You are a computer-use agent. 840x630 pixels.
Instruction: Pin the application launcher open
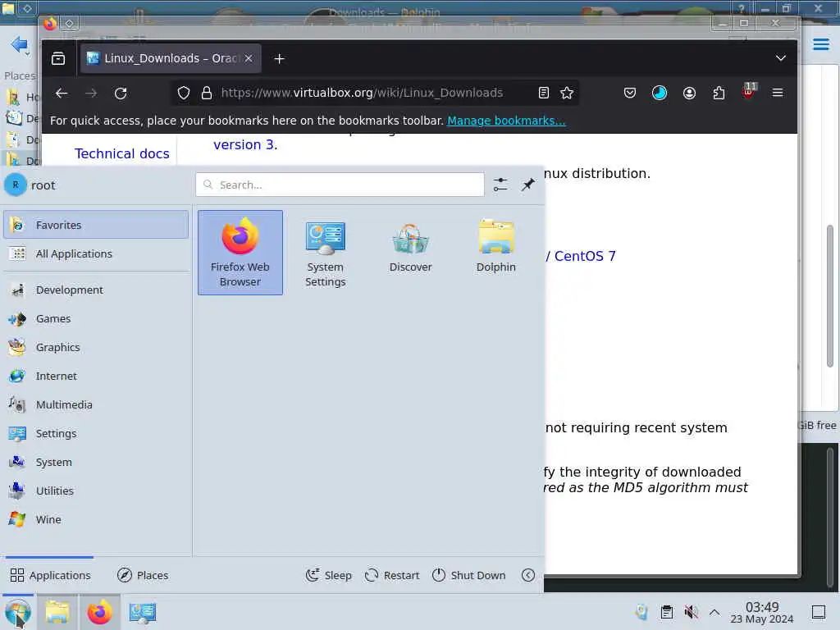pos(528,185)
